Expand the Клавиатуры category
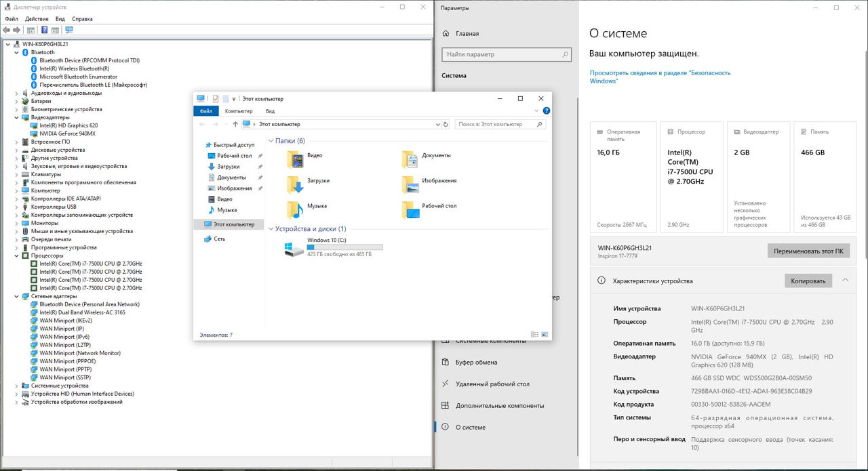The width and height of the screenshot is (868, 471). (x=17, y=174)
